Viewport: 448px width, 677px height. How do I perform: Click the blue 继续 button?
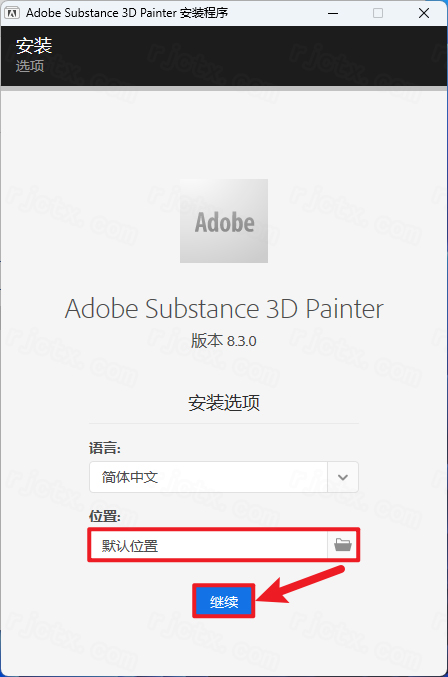[224, 601]
